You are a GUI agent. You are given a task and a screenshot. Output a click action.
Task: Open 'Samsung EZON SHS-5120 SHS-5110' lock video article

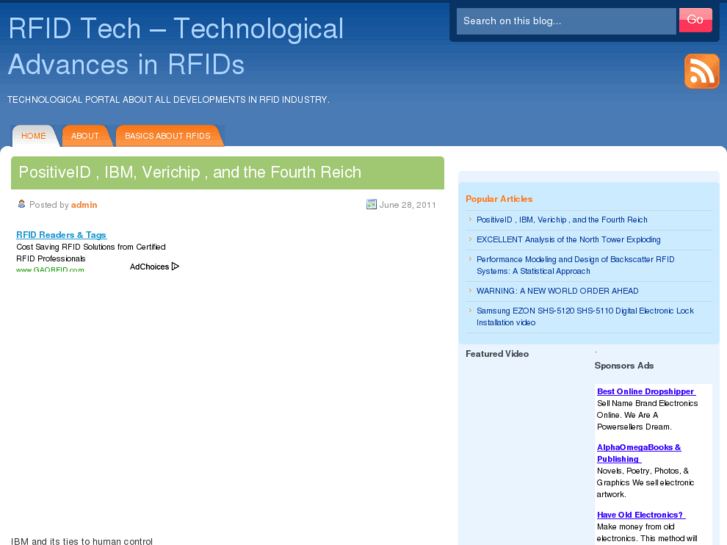tap(585, 317)
